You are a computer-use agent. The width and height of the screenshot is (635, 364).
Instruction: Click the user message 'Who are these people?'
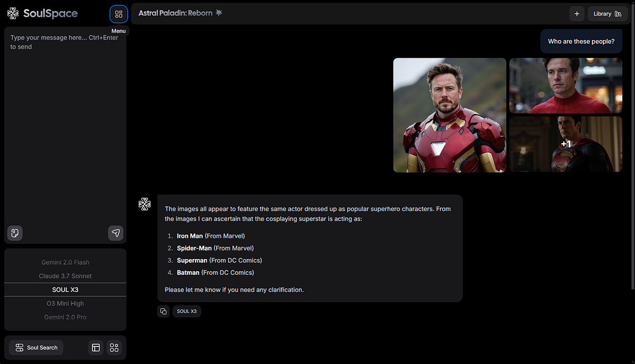581,41
